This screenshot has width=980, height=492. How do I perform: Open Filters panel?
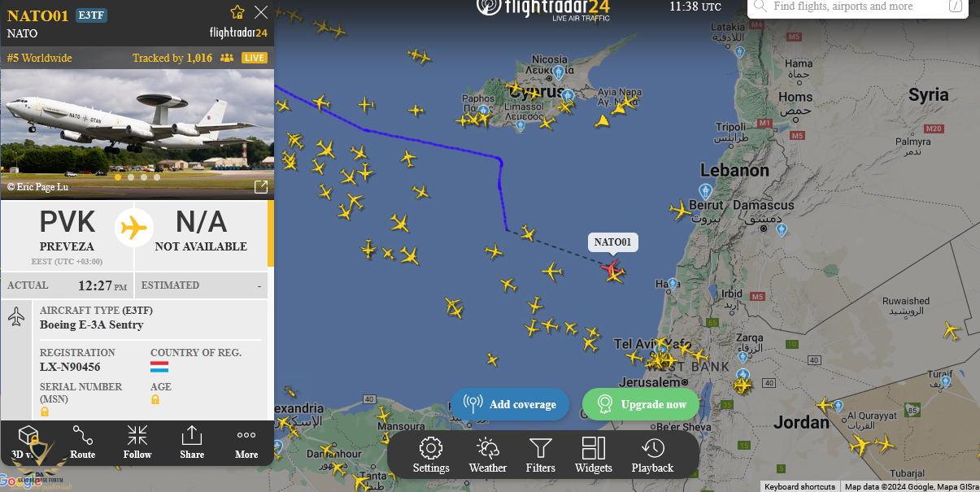pos(541,455)
